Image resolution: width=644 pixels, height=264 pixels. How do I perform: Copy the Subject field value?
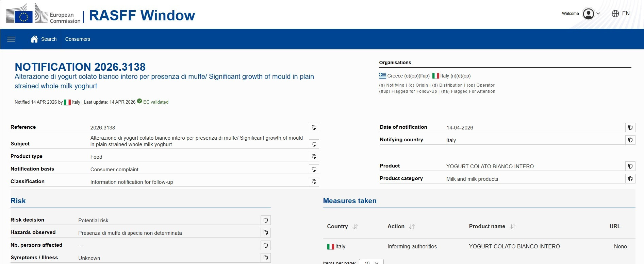(x=314, y=144)
